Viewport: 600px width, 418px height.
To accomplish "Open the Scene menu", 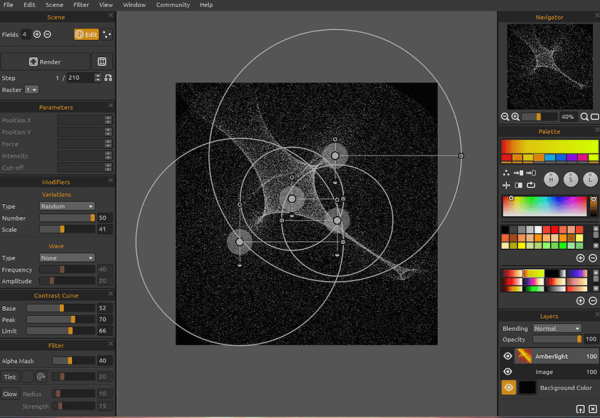I will point(54,5).
